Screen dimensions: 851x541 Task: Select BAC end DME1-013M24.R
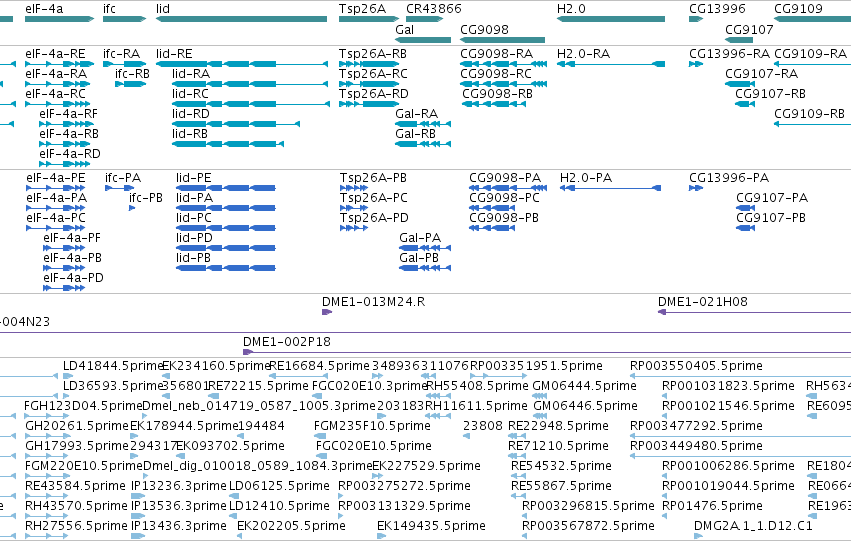point(373,302)
